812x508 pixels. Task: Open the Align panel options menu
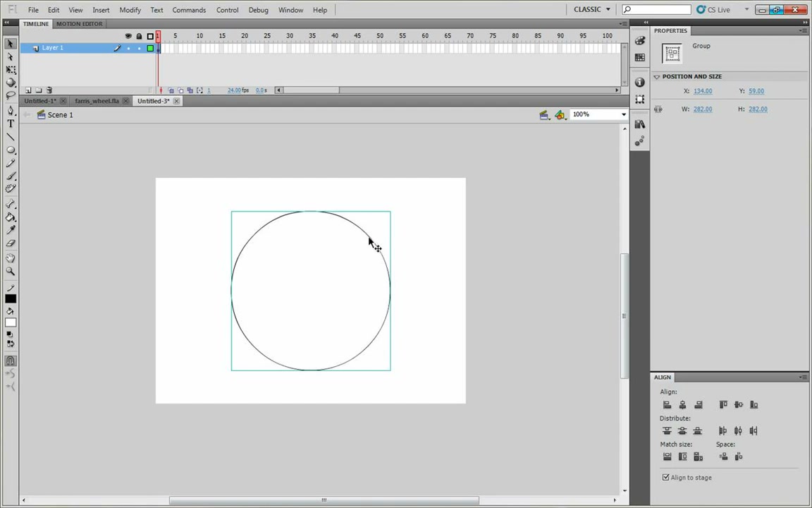(x=804, y=377)
